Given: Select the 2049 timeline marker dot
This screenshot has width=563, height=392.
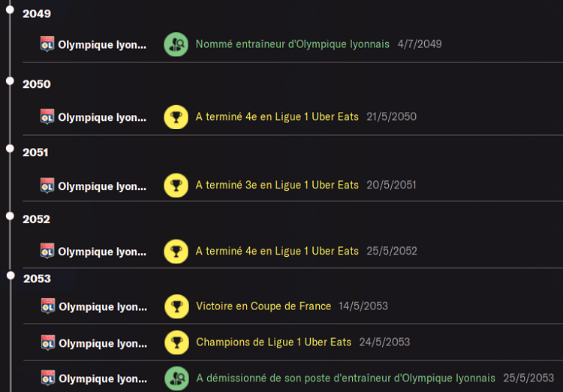Looking at the screenshot, I should pyautogui.click(x=10, y=11).
